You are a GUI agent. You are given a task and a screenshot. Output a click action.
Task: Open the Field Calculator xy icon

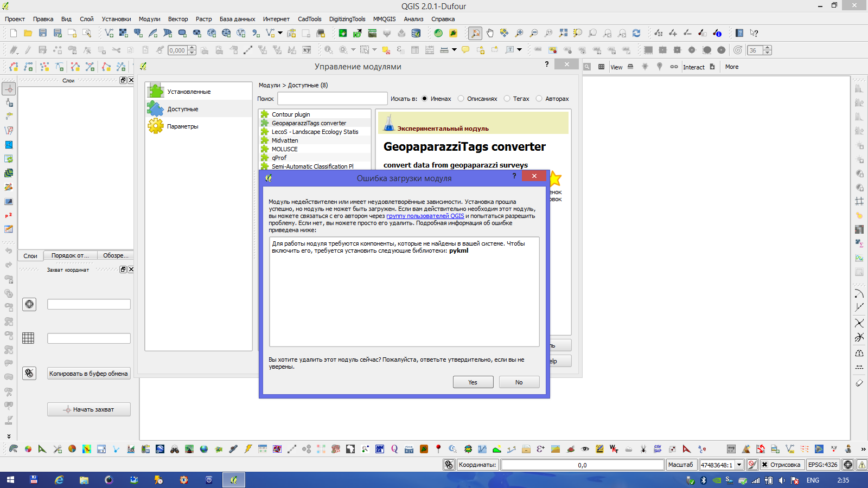click(x=834, y=449)
